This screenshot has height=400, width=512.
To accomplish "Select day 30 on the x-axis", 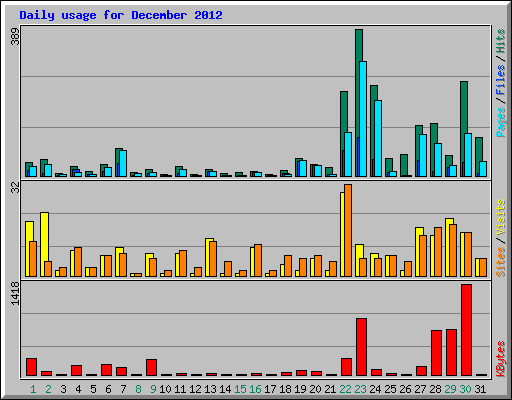I will [465, 389].
